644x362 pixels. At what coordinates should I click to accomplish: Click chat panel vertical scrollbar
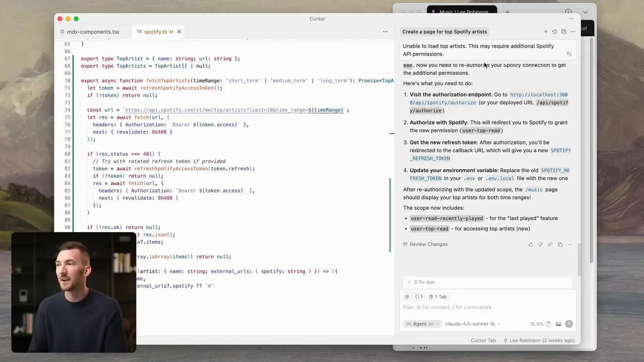click(579, 260)
